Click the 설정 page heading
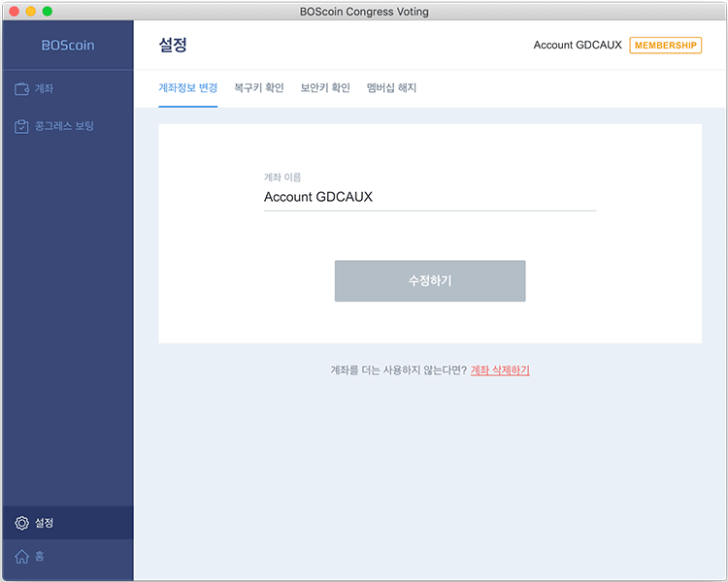The height and width of the screenshot is (582, 728). coord(173,45)
